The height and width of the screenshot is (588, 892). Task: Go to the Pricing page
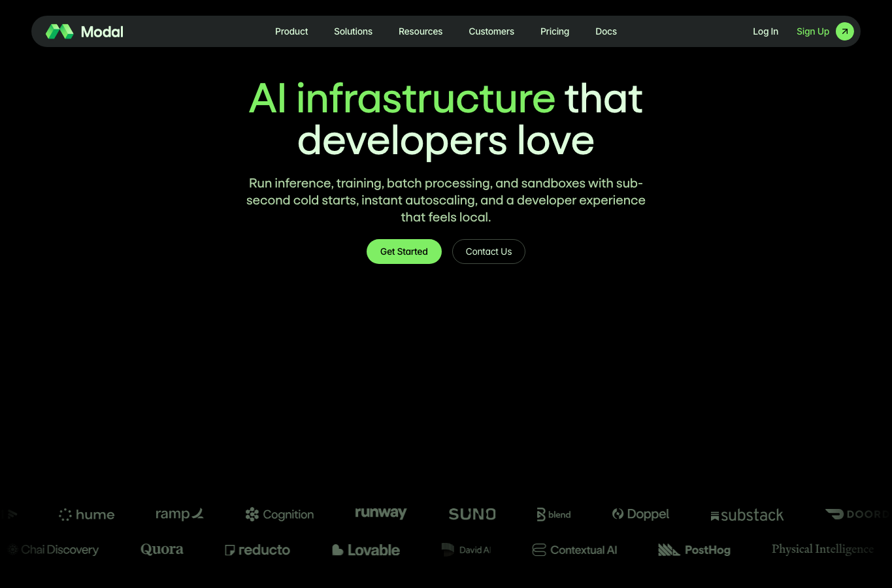[x=555, y=31]
